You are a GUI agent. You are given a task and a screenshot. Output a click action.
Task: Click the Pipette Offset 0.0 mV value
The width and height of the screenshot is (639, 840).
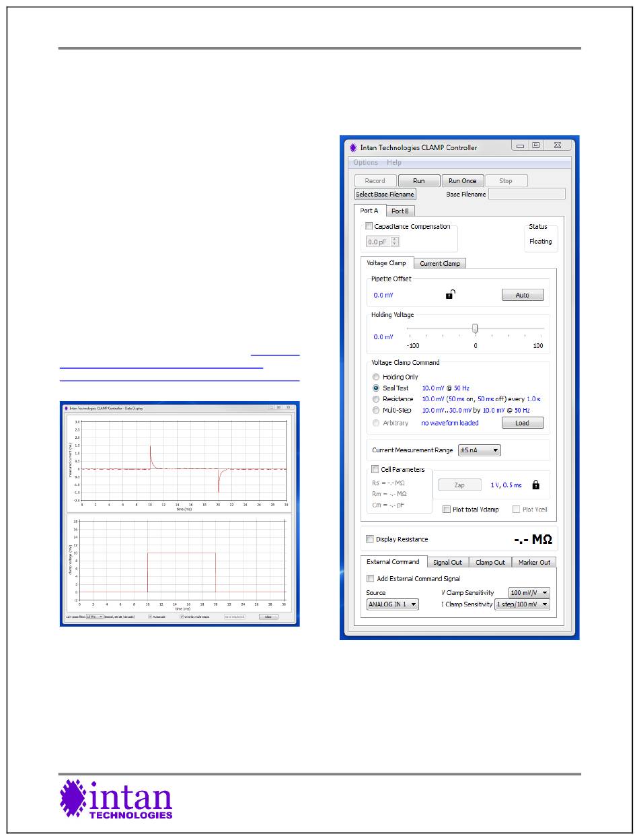(383, 295)
